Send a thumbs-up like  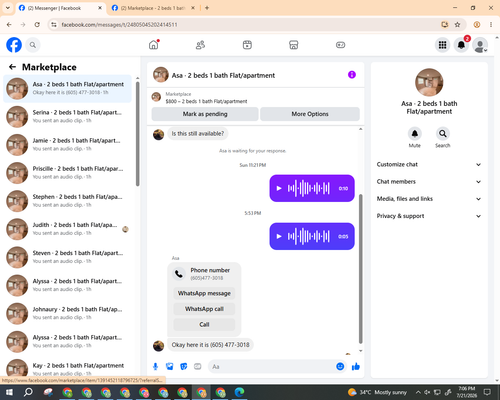pos(356,367)
